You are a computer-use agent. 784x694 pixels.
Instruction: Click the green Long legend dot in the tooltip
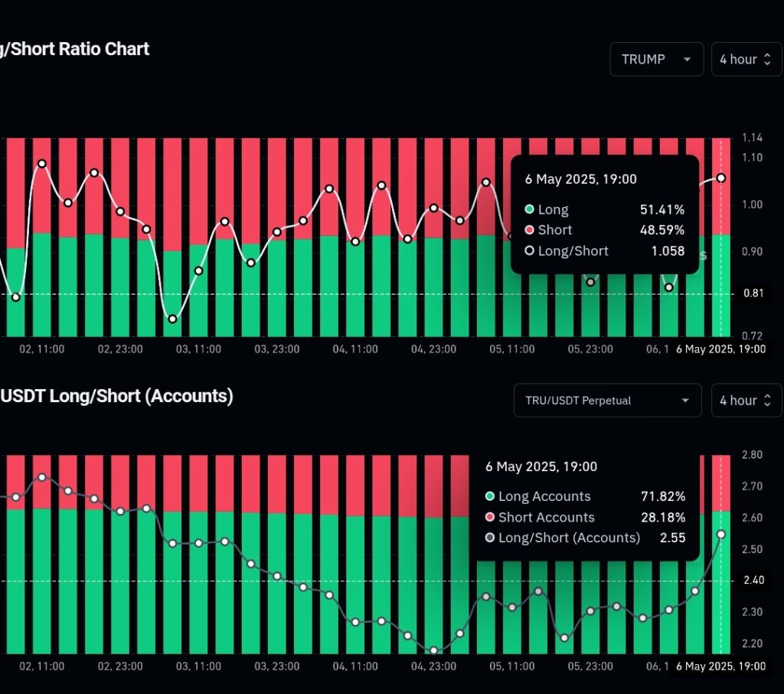(529, 210)
